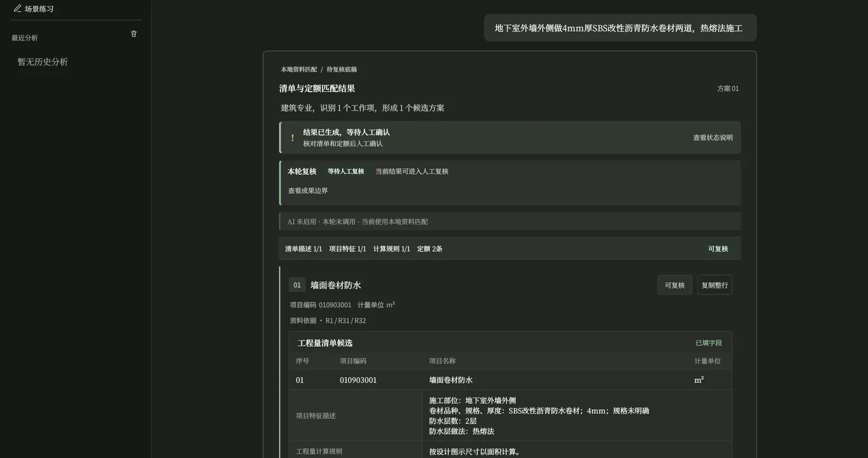Image resolution: width=868 pixels, height=458 pixels.
Task: Click the 复制整行 button
Action: click(714, 285)
